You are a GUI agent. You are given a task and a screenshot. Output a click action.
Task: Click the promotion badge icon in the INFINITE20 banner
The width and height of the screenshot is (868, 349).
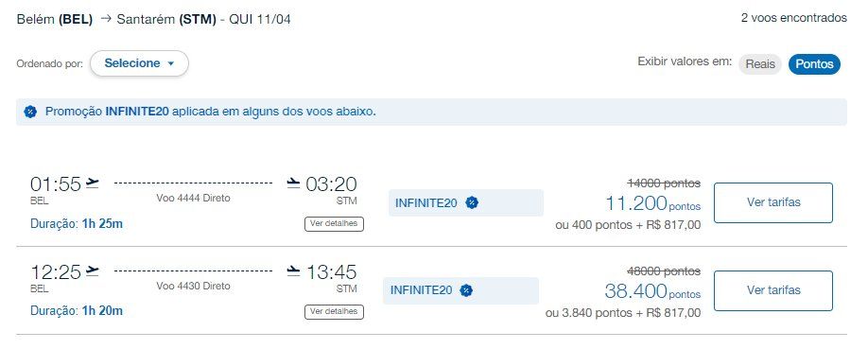[x=30, y=112]
